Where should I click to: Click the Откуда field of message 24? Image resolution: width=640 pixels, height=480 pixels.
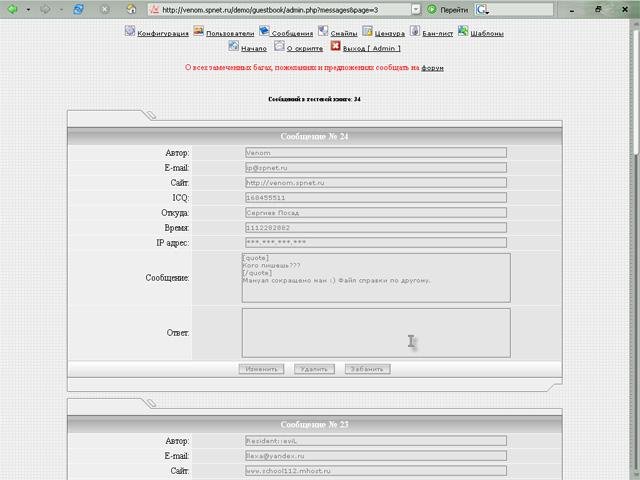(376, 213)
